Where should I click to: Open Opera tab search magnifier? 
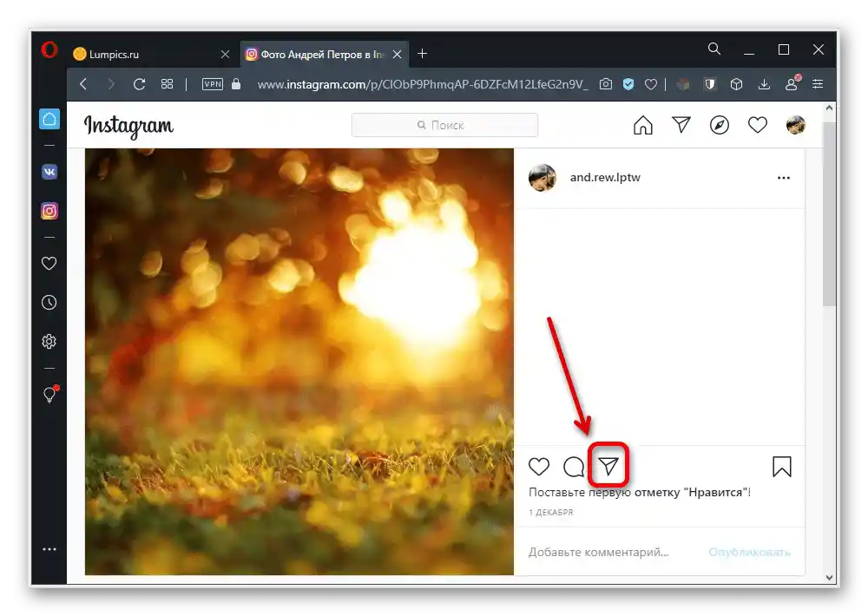tap(714, 49)
